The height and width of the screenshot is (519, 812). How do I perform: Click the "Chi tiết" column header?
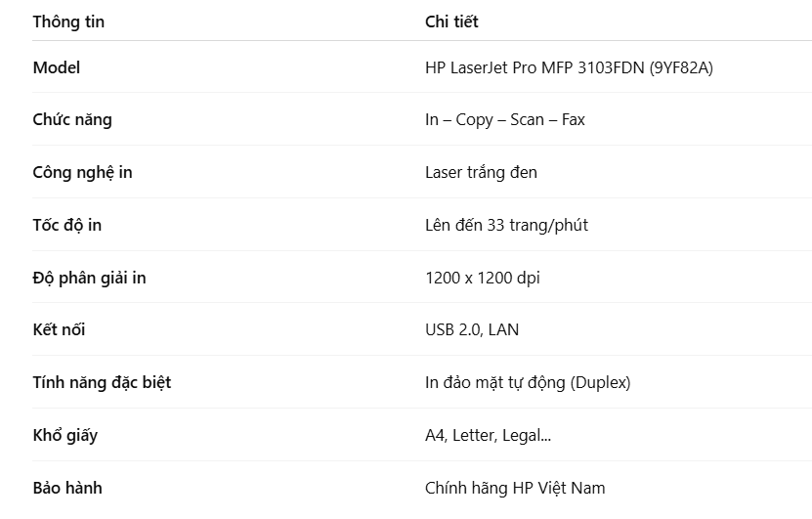click(451, 22)
